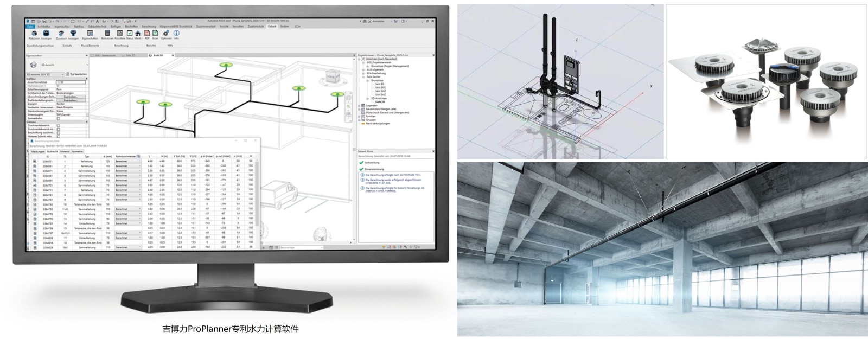Expand the Familien node in Projektbrowser

(x=360, y=116)
